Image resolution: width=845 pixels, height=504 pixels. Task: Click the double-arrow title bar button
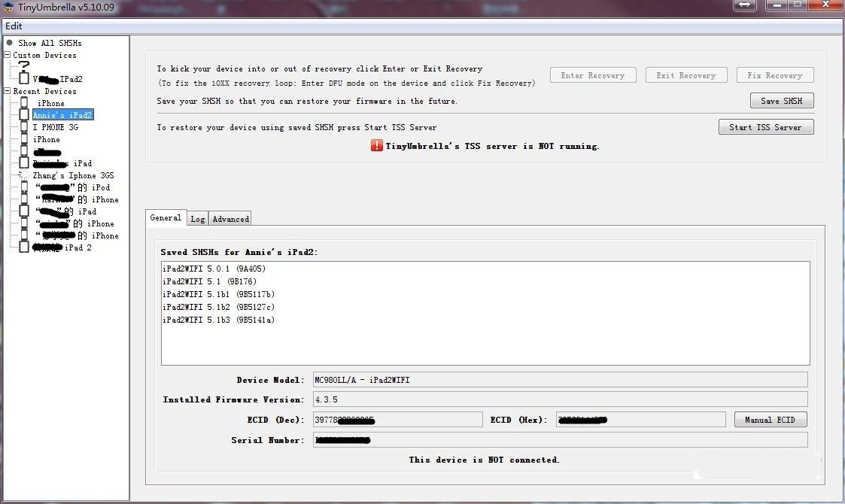[744, 5]
